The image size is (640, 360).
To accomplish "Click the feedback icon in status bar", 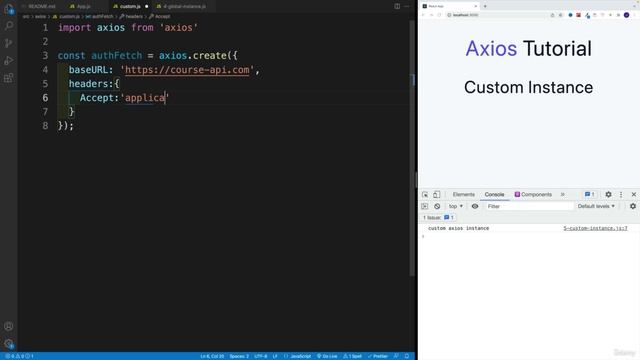I will (396, 356).
